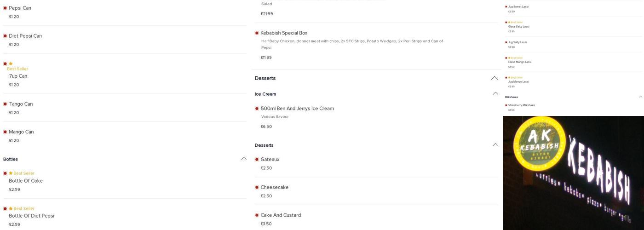Click the Best Seller star beside Bottle Of Coke
The width and height of the screenshot is (644, 230).
11,173
